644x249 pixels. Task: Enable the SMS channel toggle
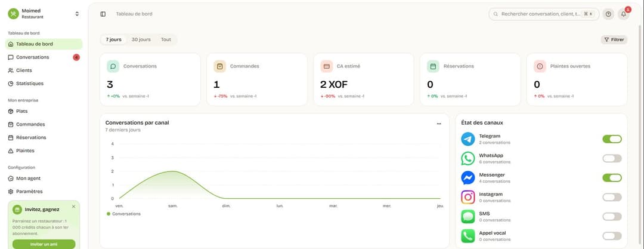[612, 217]
